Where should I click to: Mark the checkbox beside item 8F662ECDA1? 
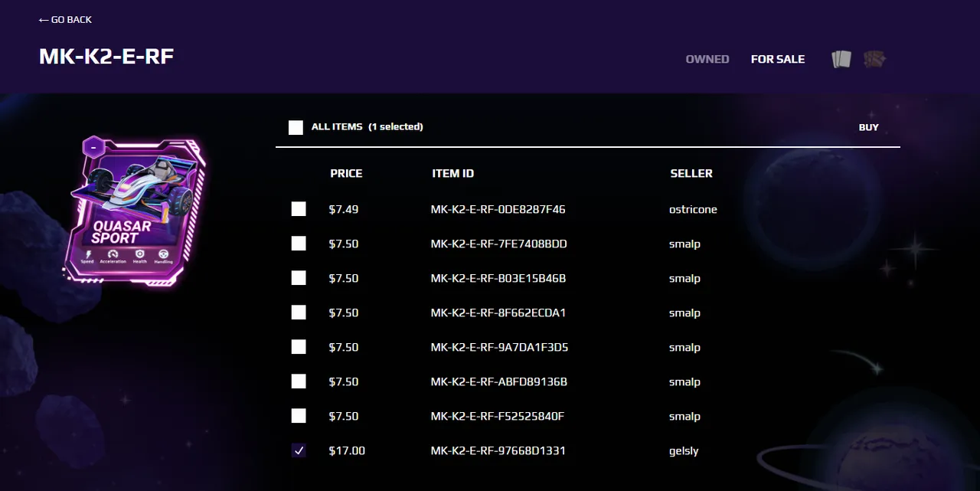click(299, 313)
